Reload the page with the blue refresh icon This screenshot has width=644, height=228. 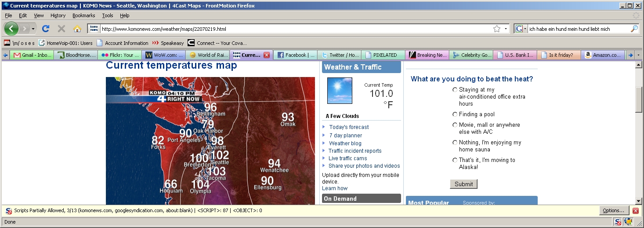click(45, 29)
